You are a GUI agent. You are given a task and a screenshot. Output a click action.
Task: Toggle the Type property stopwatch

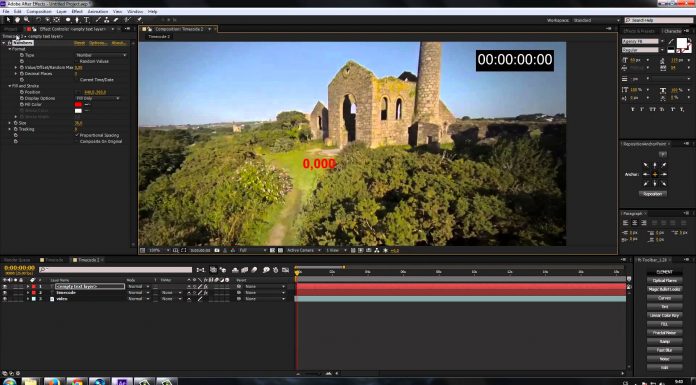[x=22, y=55]
